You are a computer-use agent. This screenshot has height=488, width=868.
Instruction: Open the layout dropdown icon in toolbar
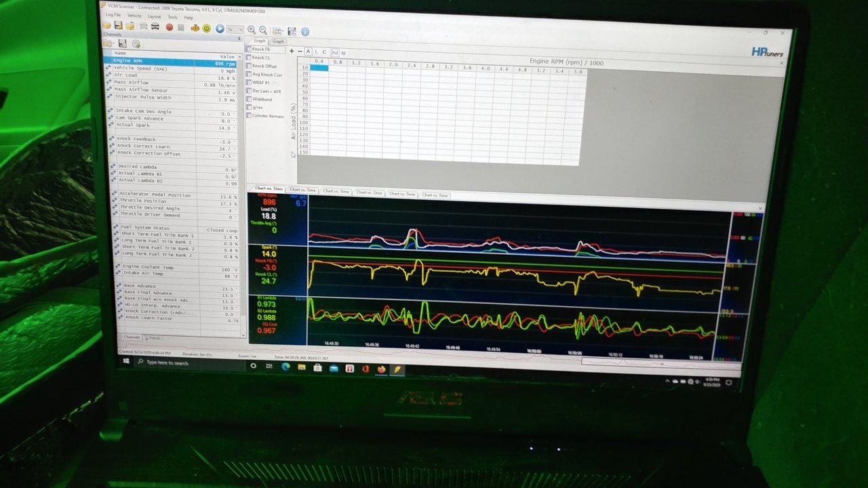277,30
